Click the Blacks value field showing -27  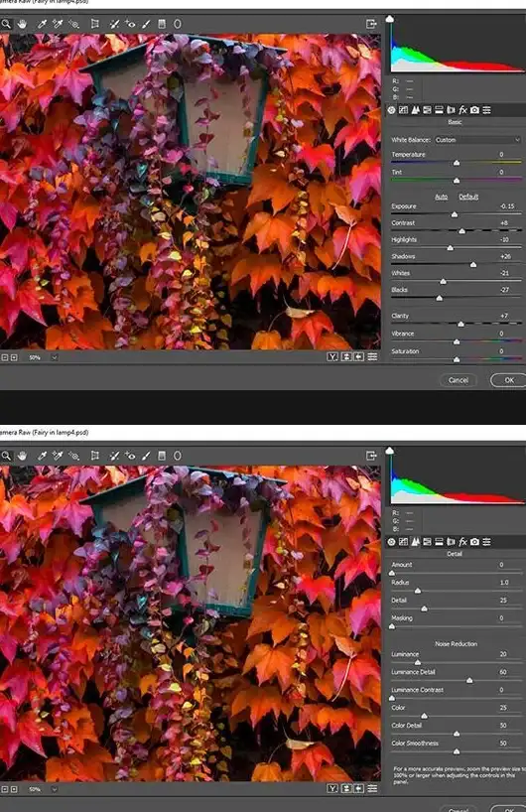[505, 290]
